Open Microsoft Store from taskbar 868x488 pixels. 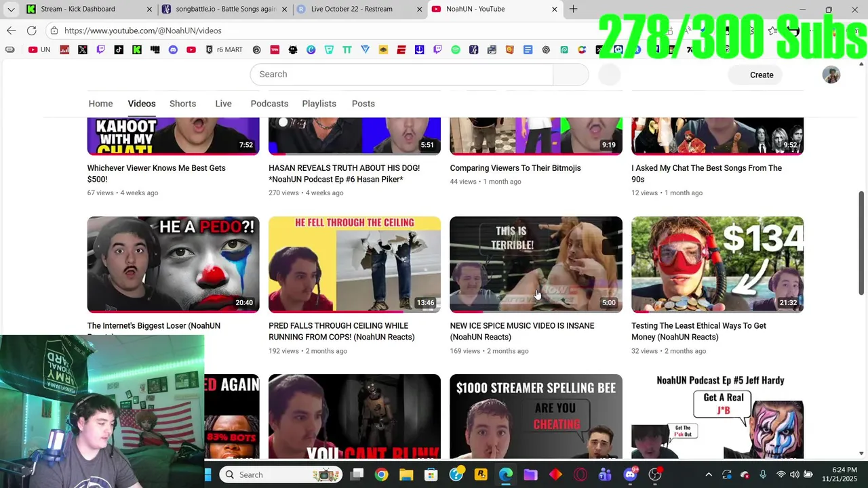tap(431, 474)
